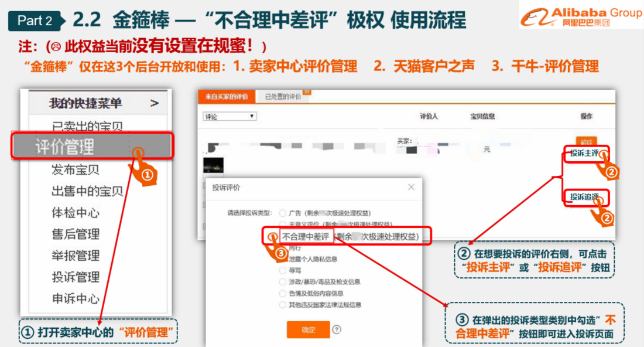Viewport: 644px width, 347px height.
Task: Click the orange 解释 button
Action: click(586, 142)
